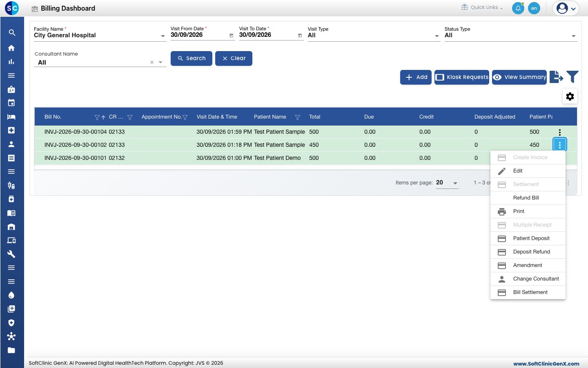Click the warehouse icon in sidebar
Image resolution: width=588 pixels, height=368 pixels.
(11, 227)
